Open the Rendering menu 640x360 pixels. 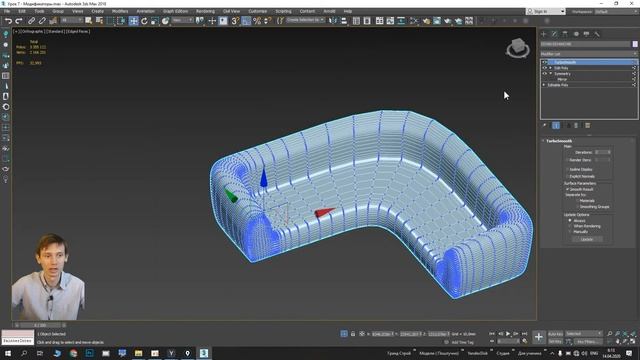pos(205,11)
